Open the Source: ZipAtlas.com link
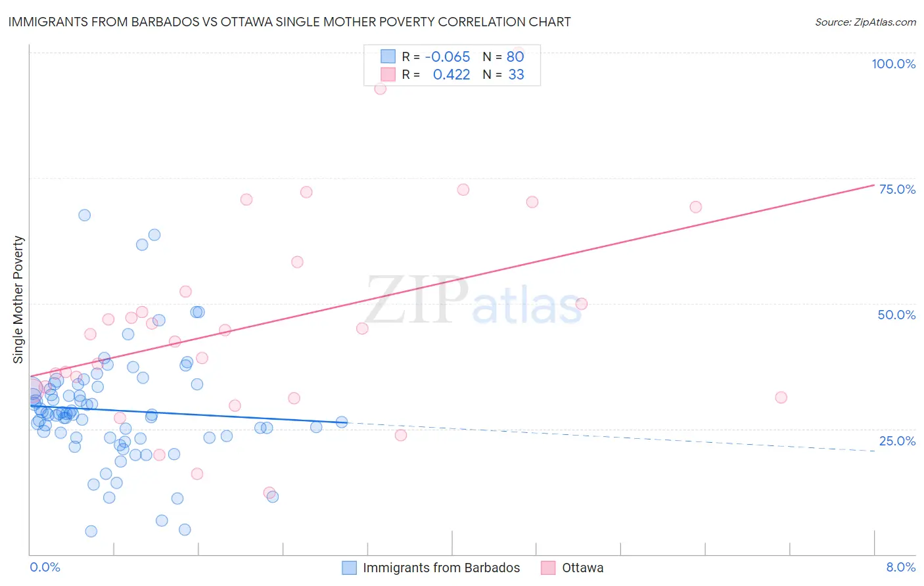924x586 pixels. [x=866, y=22]
